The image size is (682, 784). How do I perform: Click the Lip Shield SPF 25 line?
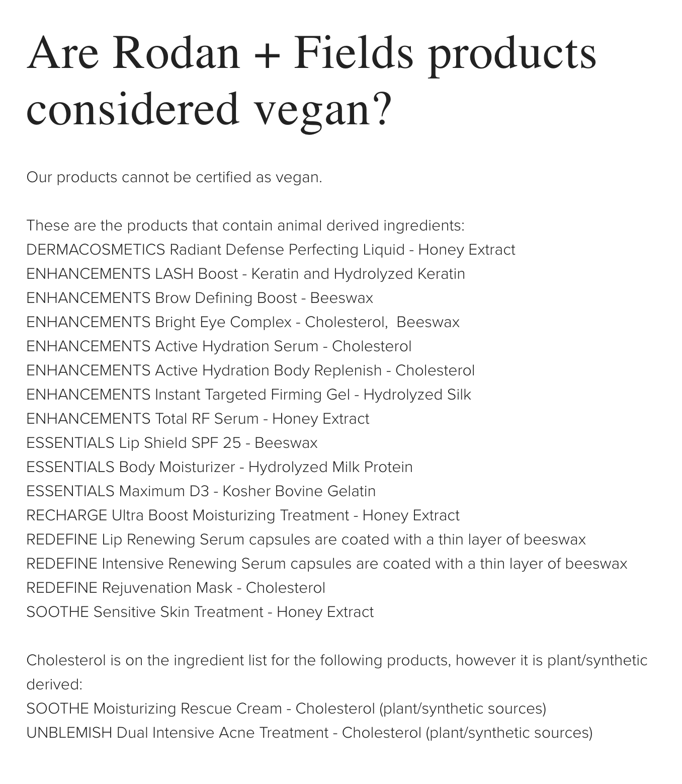pyautogui.click(x=172, y=443)
